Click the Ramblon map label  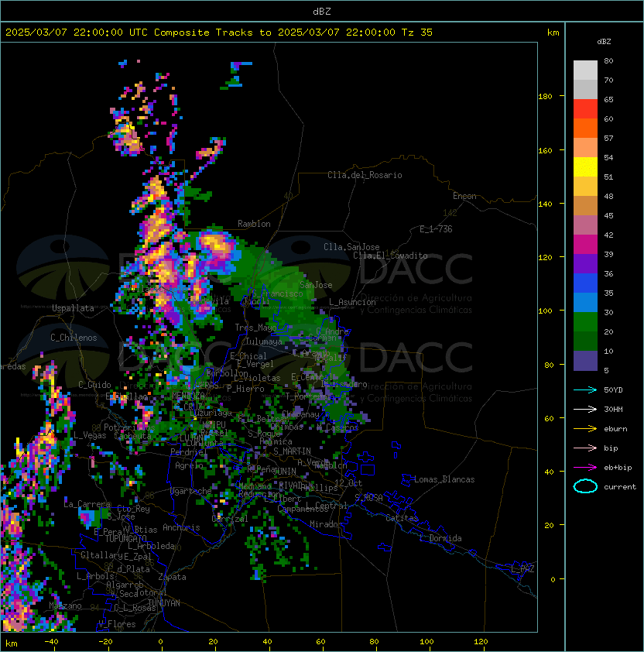[x=254, y=224]
